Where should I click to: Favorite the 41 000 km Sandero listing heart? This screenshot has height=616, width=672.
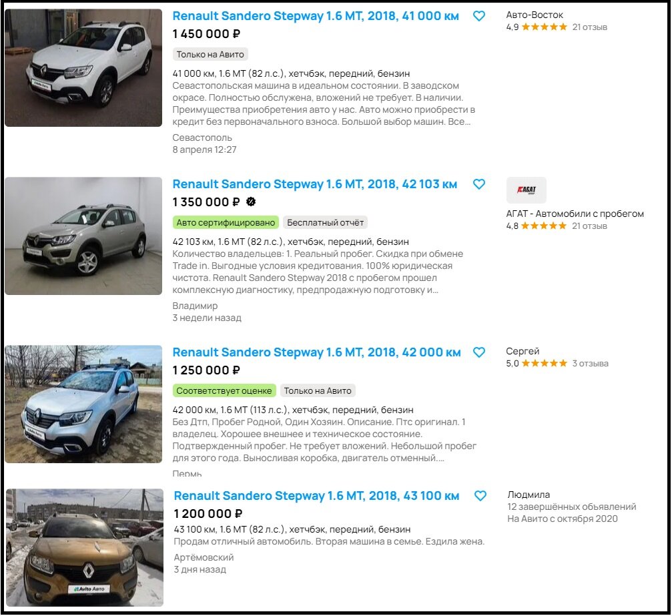[479, 16]
